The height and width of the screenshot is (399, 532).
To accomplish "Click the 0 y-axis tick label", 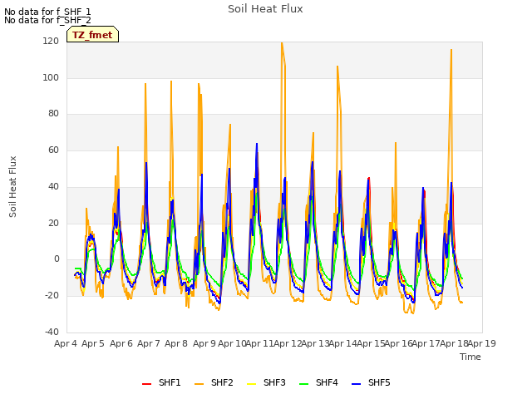I will tap(57, 259).
